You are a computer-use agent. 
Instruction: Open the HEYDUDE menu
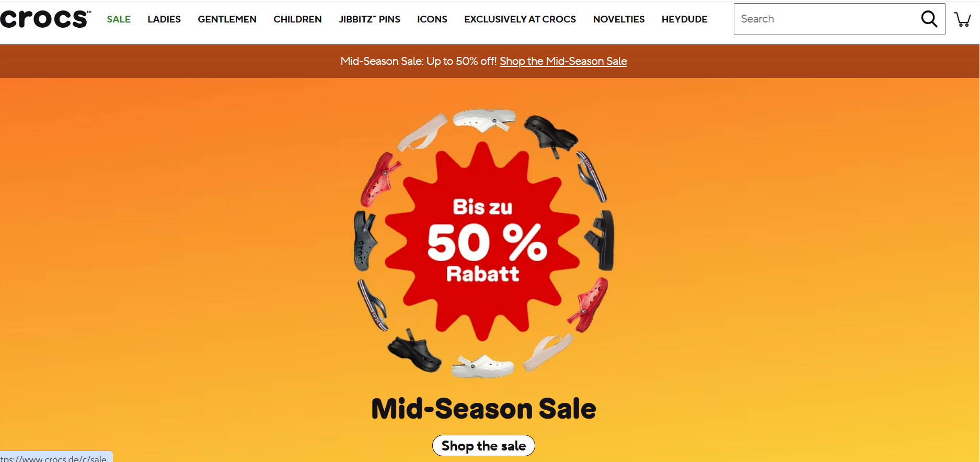[684, 19]
